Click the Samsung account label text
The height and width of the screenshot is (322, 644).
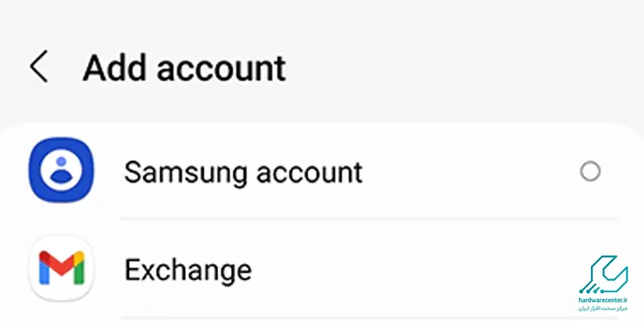[243, 171]
